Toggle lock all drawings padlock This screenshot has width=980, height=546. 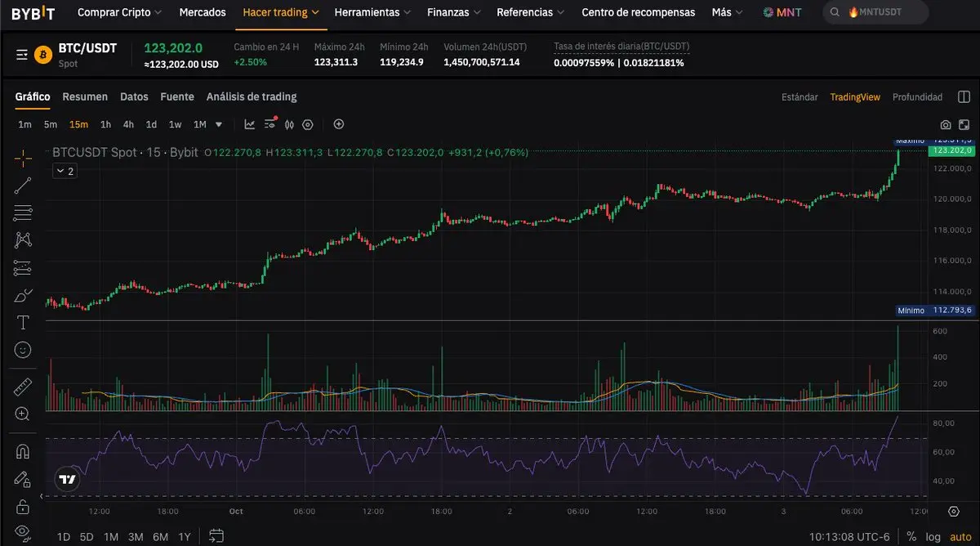(x=23, y=505)
